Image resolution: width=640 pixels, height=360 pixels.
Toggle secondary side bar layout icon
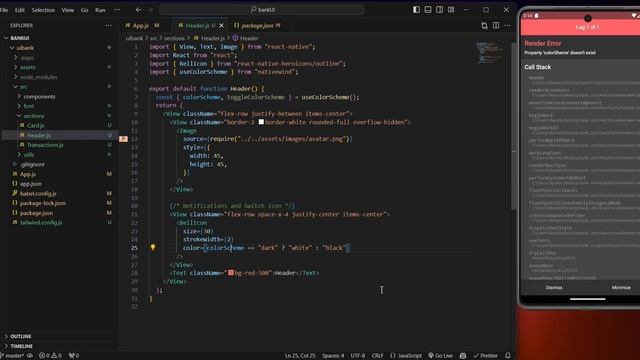(439, 9)
